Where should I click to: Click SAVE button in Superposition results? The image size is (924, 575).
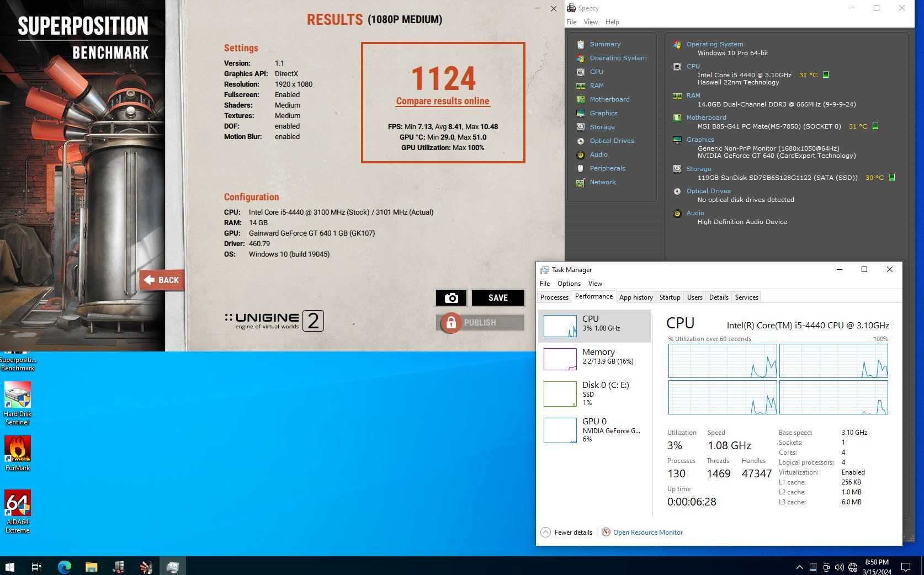[498, 297]
